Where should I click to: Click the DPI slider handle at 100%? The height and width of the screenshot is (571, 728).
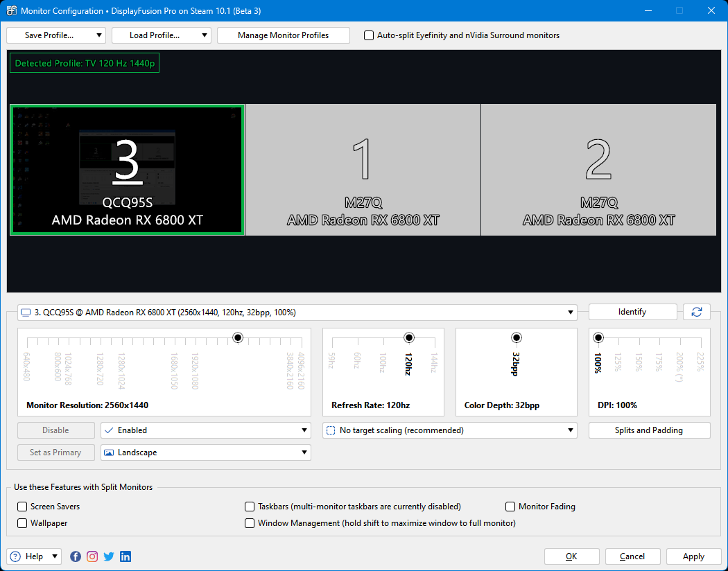click(598, 337)
